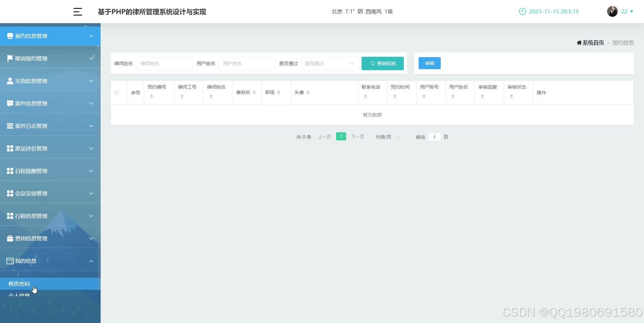Click the 取消预约管理 flag icon

click(9, 58)
